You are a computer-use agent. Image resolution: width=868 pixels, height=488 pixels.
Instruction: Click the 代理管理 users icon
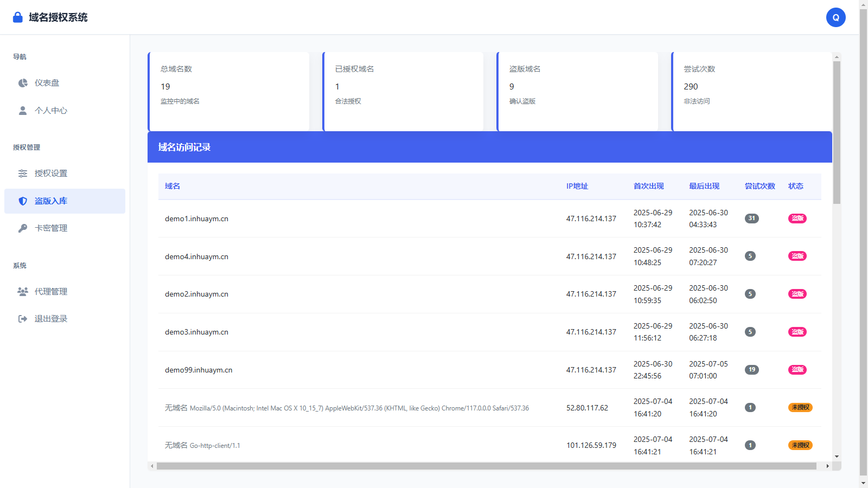point(22,291)
